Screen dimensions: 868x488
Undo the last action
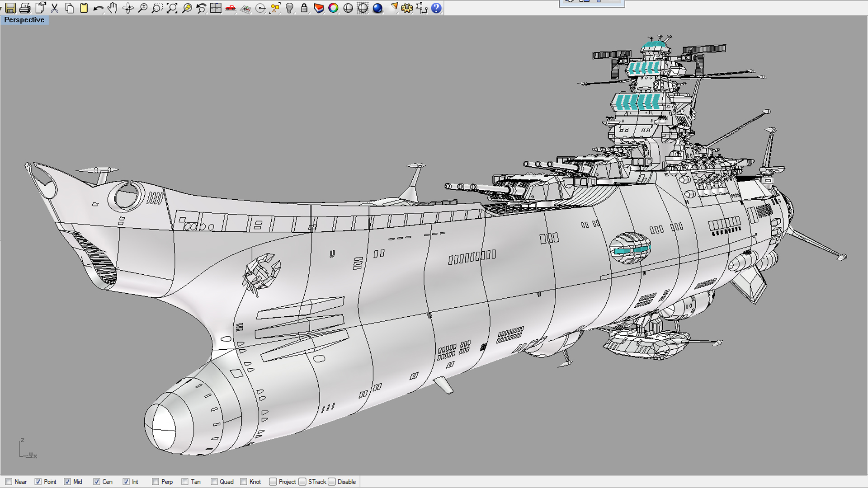[98, 8]
